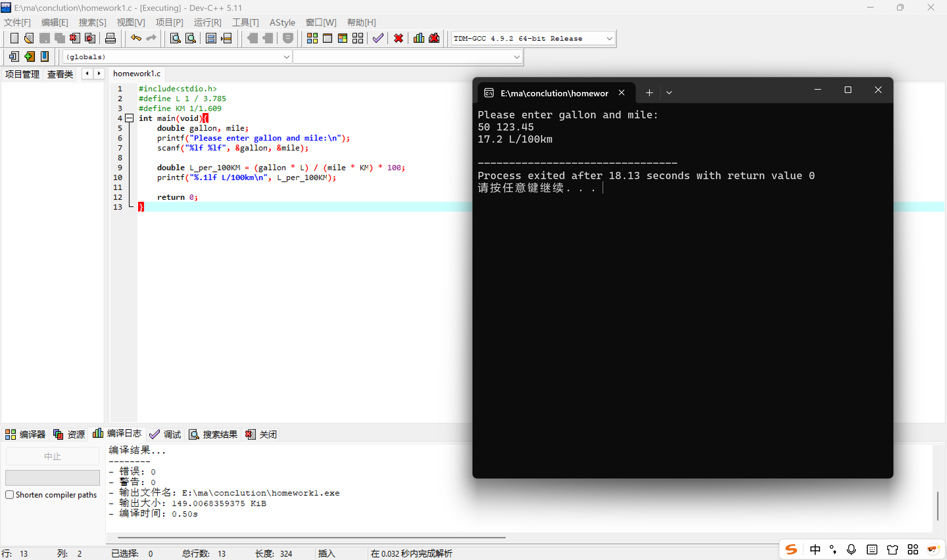Click the compile progress bar
The height and width of the screenshot is (560, 947).
pos(53,478)
